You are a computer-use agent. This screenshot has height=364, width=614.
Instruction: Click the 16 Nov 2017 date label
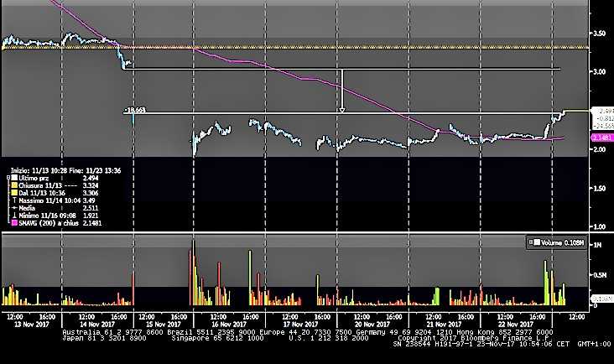coord(229,325)
